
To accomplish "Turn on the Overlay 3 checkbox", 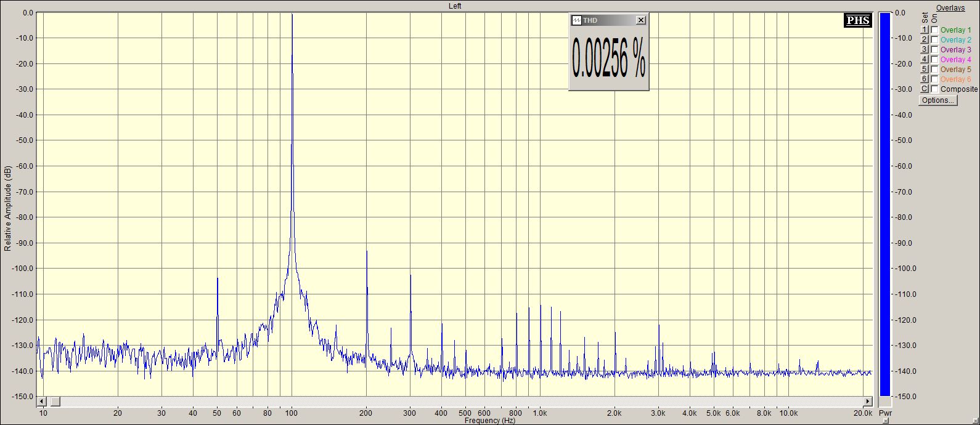I will coord(934,50).
